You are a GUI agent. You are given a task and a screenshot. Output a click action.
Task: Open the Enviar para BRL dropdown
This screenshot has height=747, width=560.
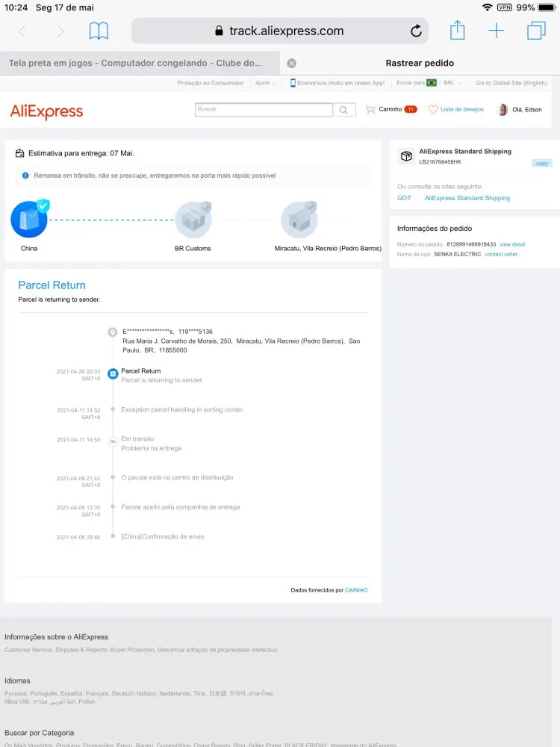(429, 83)
